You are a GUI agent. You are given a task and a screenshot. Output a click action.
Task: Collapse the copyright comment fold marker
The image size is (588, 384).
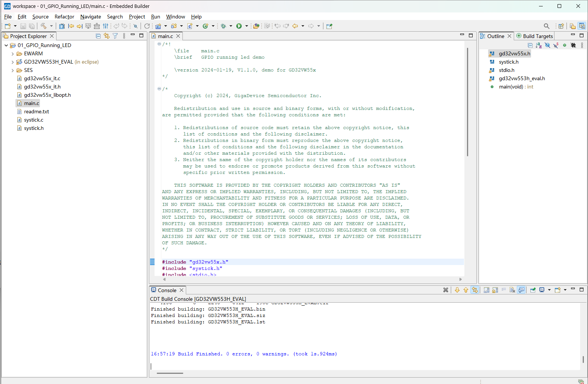159,89
